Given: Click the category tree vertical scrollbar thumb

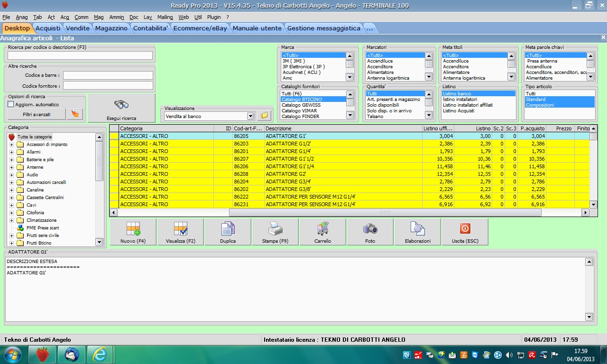Looking at the screenshot, I should click(99, 161).
